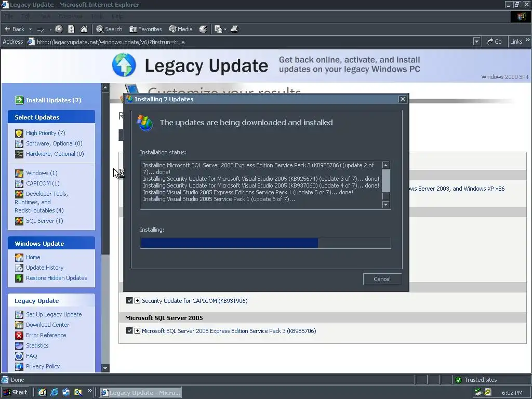Click the system clock showing 6:02 PM

(x=512, y=393)
